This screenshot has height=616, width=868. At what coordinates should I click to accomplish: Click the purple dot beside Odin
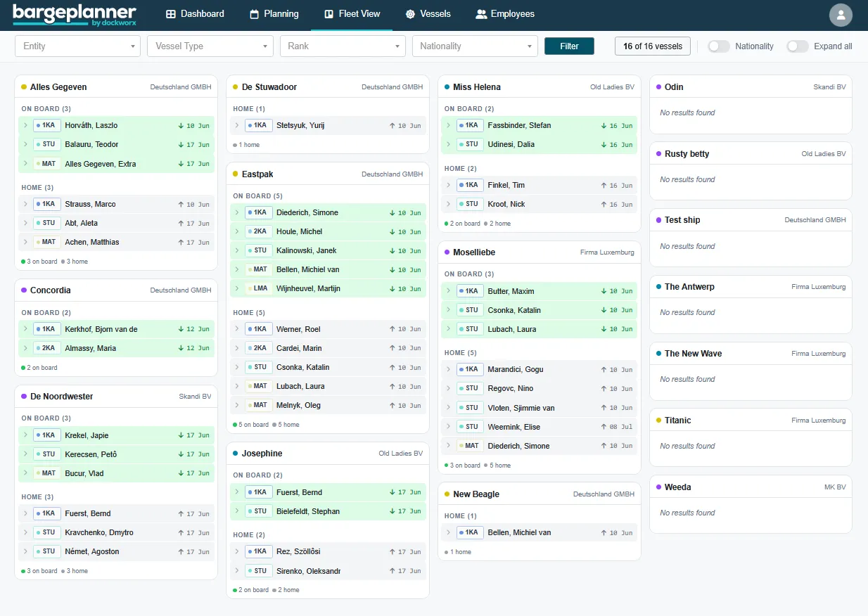pyautogui.click(x=658, y=87)
